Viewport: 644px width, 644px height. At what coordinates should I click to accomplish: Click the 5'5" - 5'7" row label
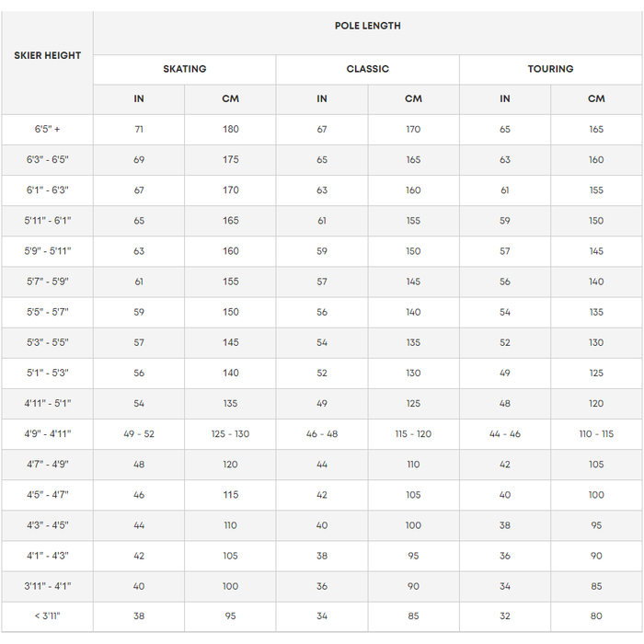pos(47,312)
